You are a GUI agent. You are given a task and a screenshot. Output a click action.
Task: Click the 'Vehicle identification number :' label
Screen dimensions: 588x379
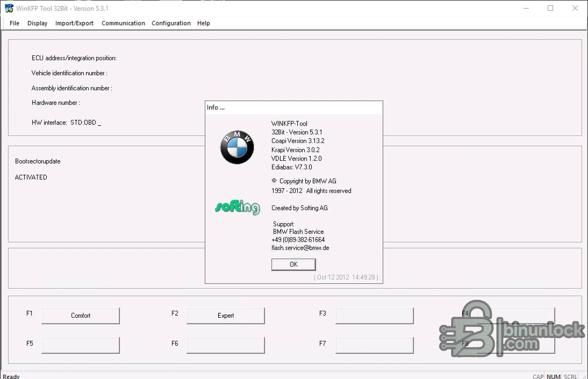pyautogui.click(x=69, y=73)
